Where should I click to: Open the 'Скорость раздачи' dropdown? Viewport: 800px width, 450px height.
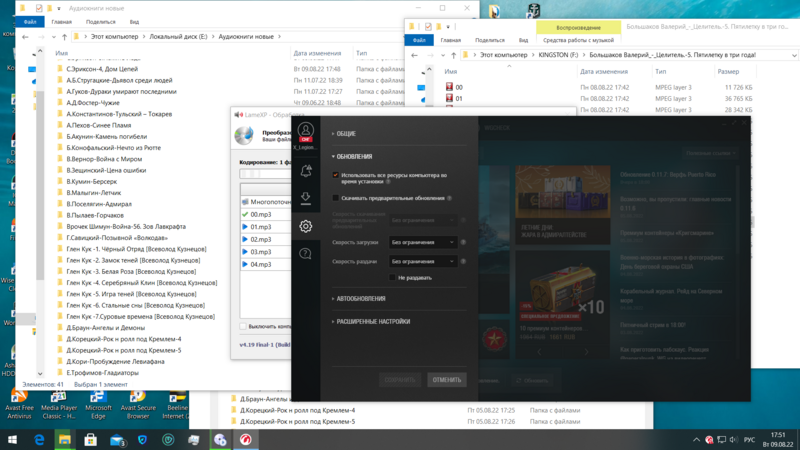pyautogui.click(x=424, y=261)
